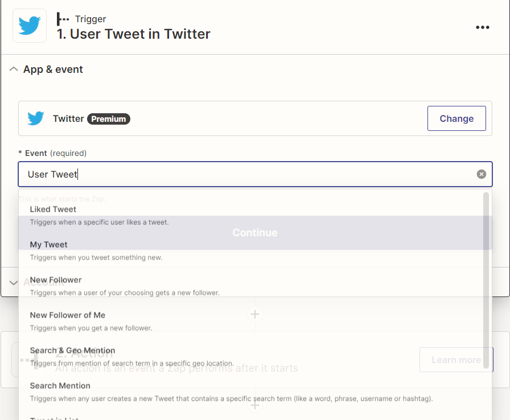Image resolution: width=510 pixels, height=420 pixels.
Task: Collapse the App & event section
Action: pos(14,69)
